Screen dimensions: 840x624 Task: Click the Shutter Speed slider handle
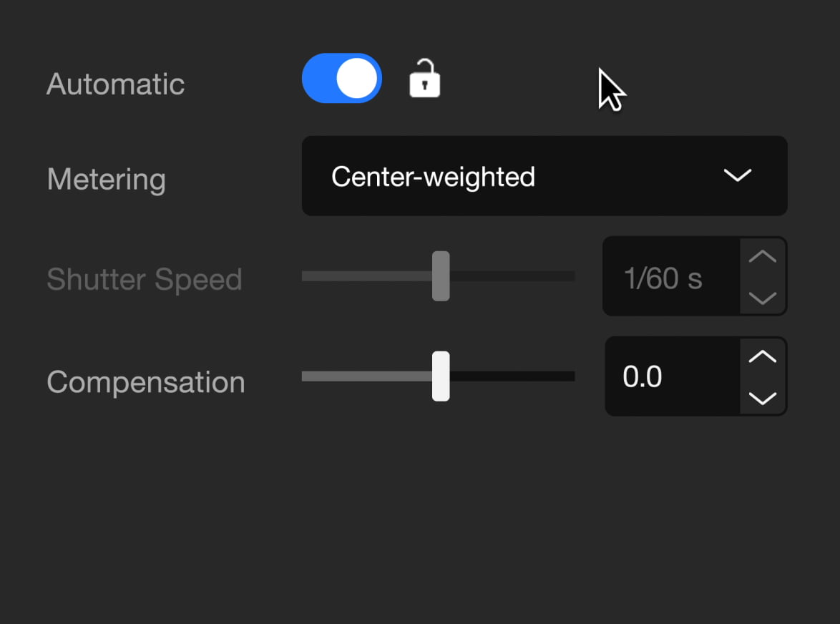[441, 276]
